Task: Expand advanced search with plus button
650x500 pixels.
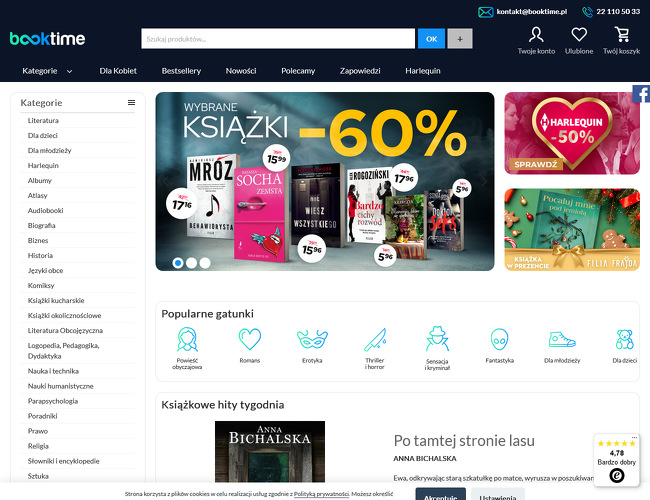Action: (x=460, y=39)
